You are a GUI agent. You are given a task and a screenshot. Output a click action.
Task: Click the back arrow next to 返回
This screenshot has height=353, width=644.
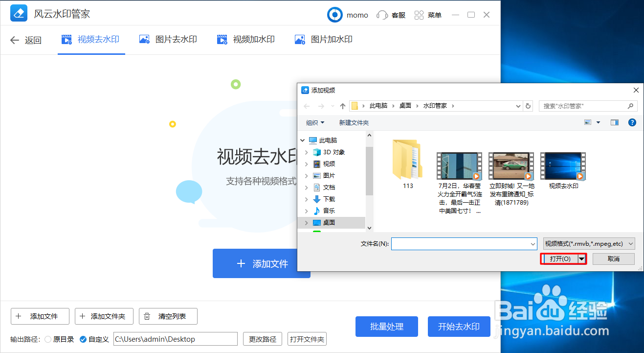14,40
